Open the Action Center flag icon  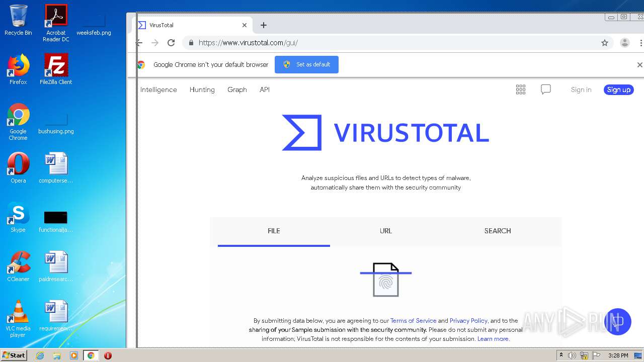pos(596,355)
